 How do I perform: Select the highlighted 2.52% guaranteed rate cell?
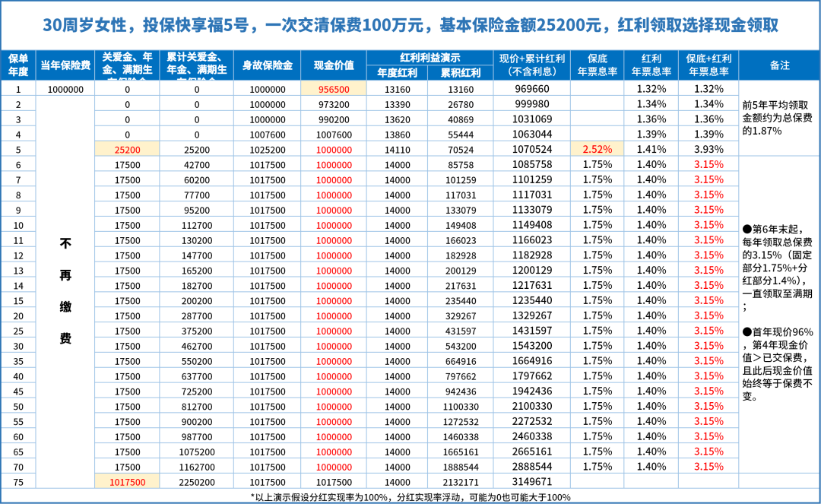point(597,150)
